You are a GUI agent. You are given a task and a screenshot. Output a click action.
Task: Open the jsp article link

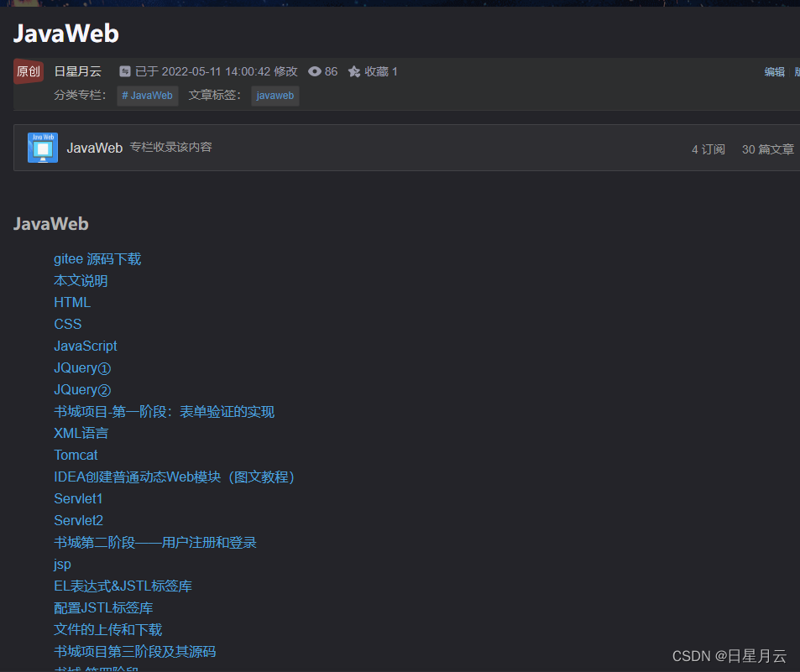(x=62, y=565)
